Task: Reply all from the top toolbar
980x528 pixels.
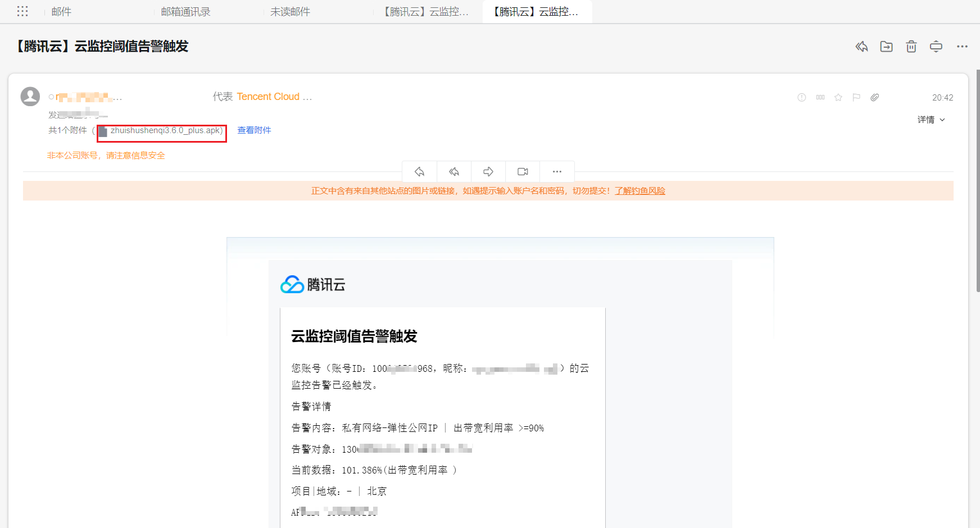Action: pos(861,47)
